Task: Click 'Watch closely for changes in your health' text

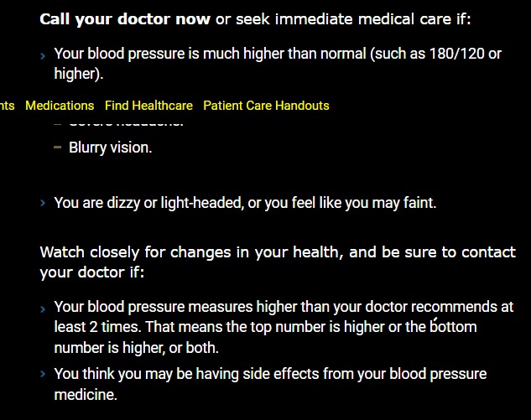Action: [190, 252]
